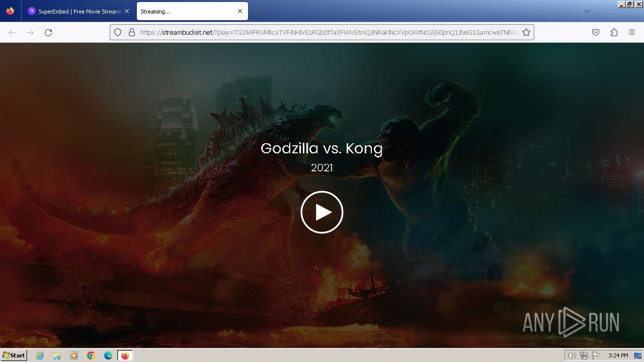Open tracking protection shield icon
Screen dimensions: 644x362
coord(118,32)
